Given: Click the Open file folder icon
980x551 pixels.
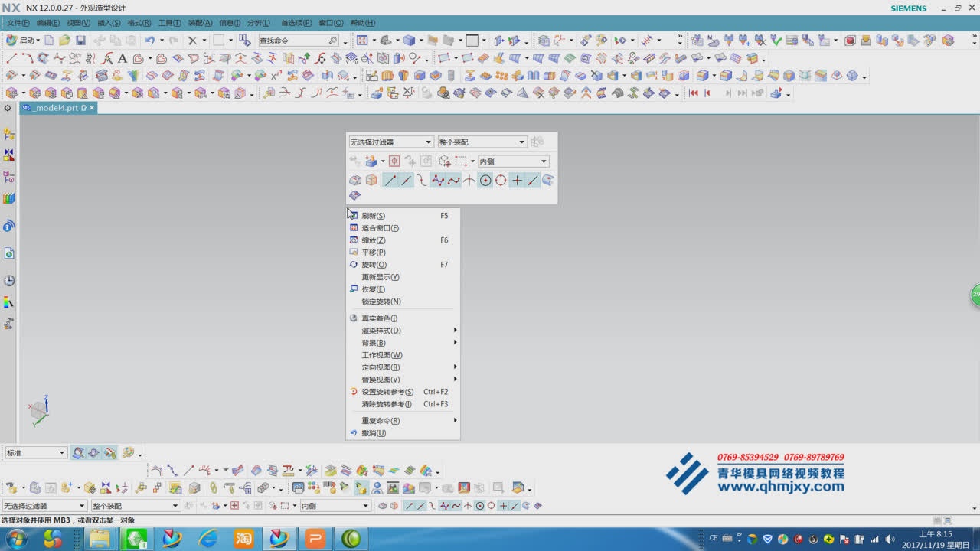Looking at the screenshot, I should click(65, 41).
